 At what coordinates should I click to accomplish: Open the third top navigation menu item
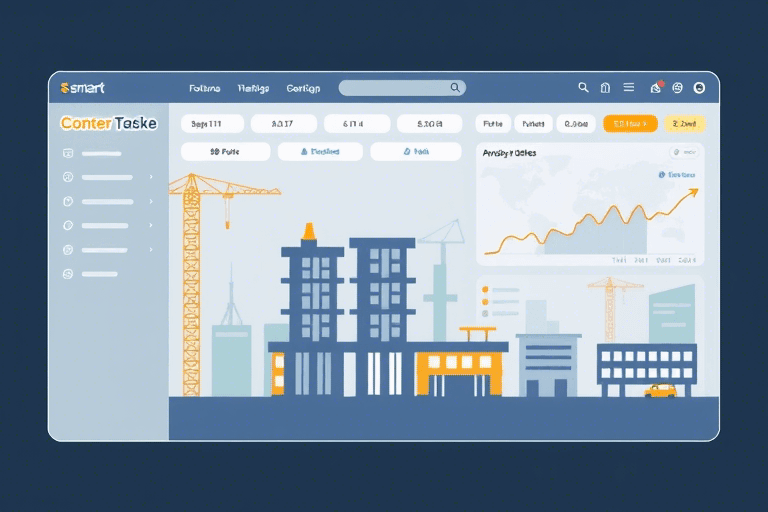[303, 88]
